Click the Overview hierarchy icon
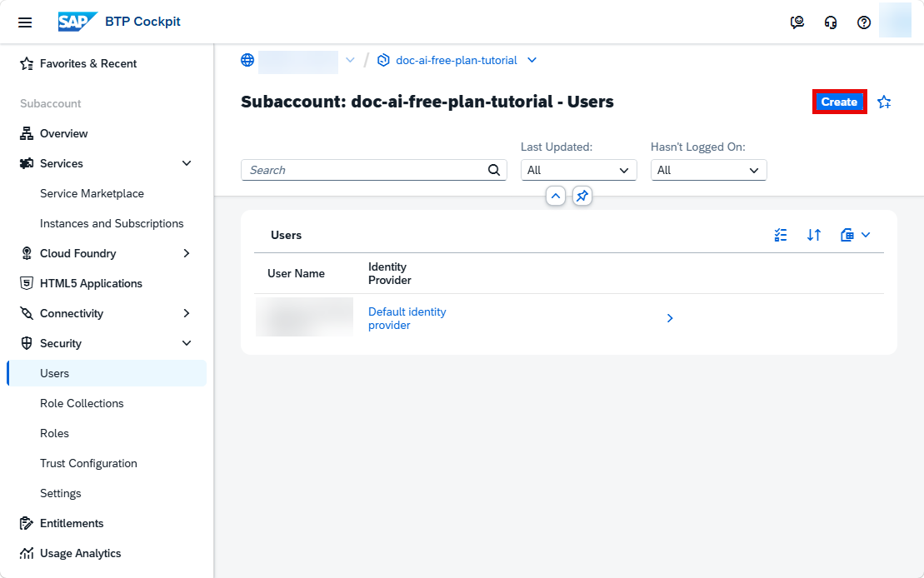Screen dimensions: 924x578 [x=27, y=134]
